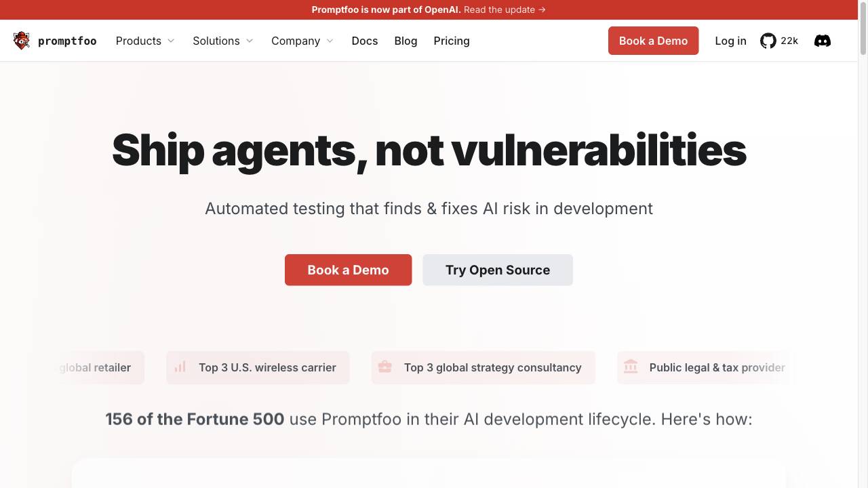The width and height of the screenshot is (868, 488).
Task: Click the 22k GitHub stars count
Action: [789, 41]
